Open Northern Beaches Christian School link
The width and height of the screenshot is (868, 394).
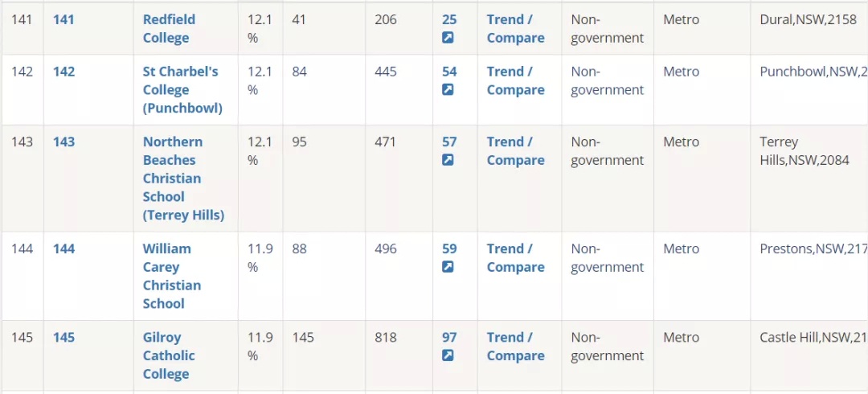(183, 179)
